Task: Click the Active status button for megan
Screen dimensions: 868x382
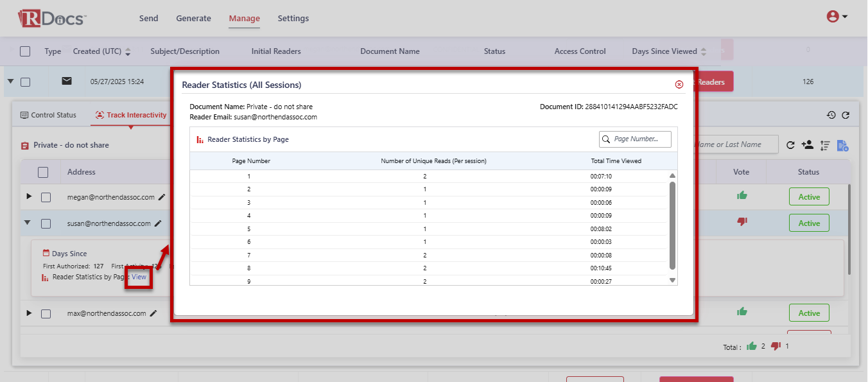Action: click(808, 197)
